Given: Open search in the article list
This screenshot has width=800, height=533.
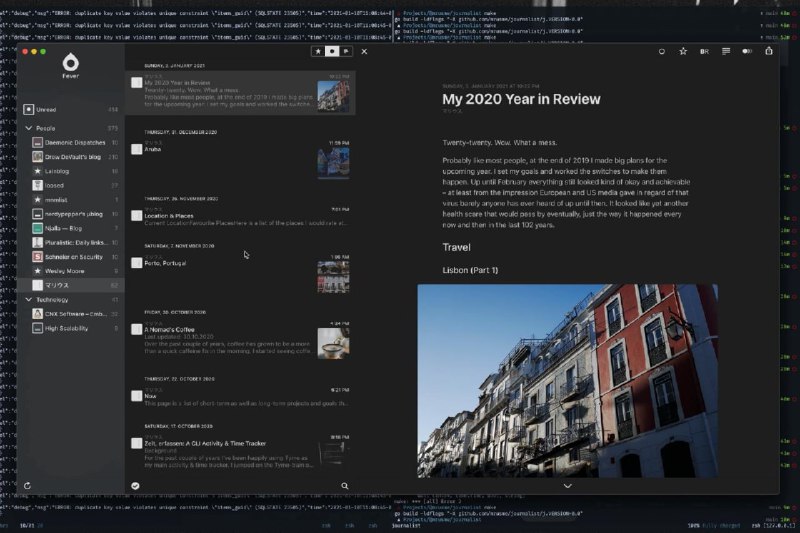Looking at the screenshot, I should (x=345, y=486).
